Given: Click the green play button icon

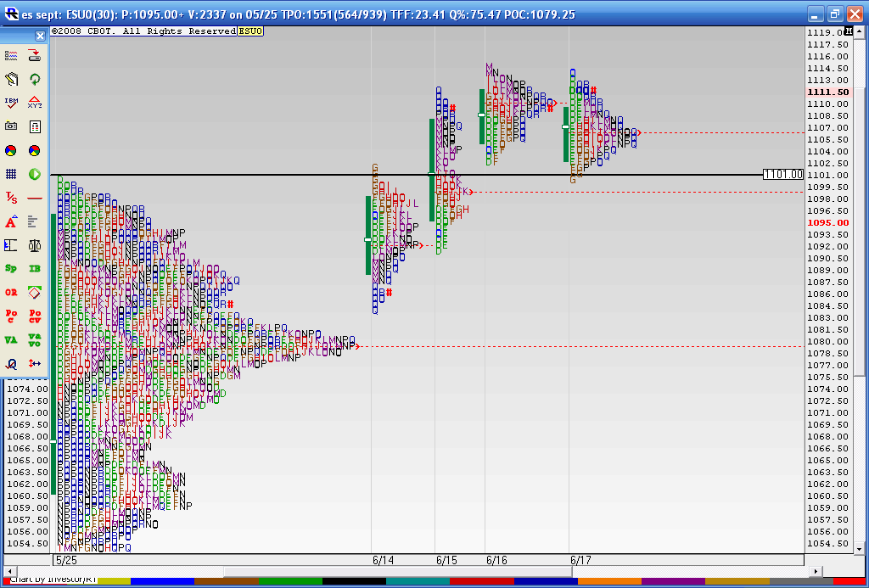Looking at the screenshot, I should [x=34, y=174].
